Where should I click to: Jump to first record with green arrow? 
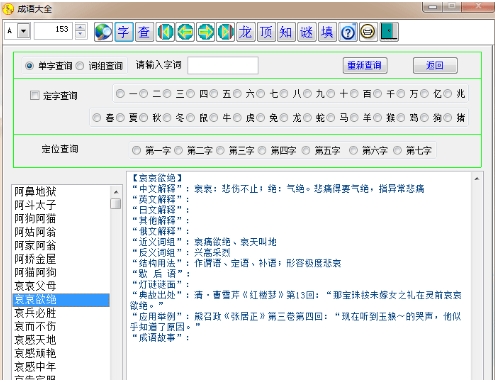coord(165,32)
